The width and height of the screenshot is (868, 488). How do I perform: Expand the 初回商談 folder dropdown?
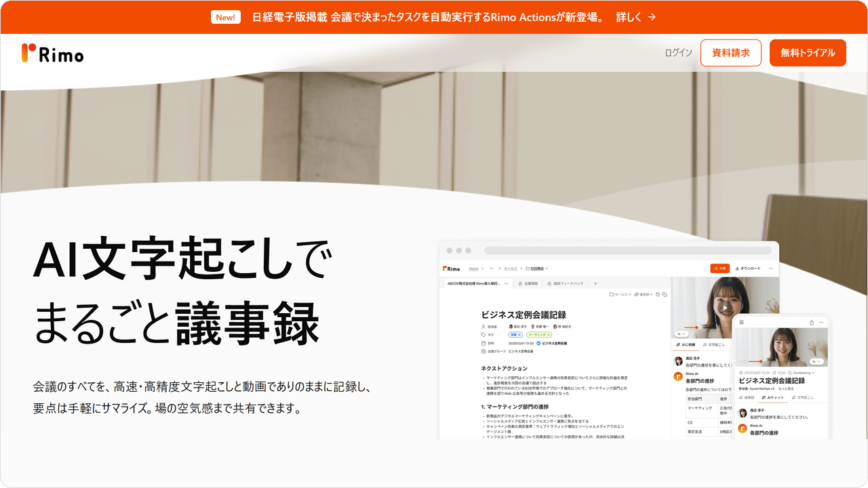coord(537,268)
